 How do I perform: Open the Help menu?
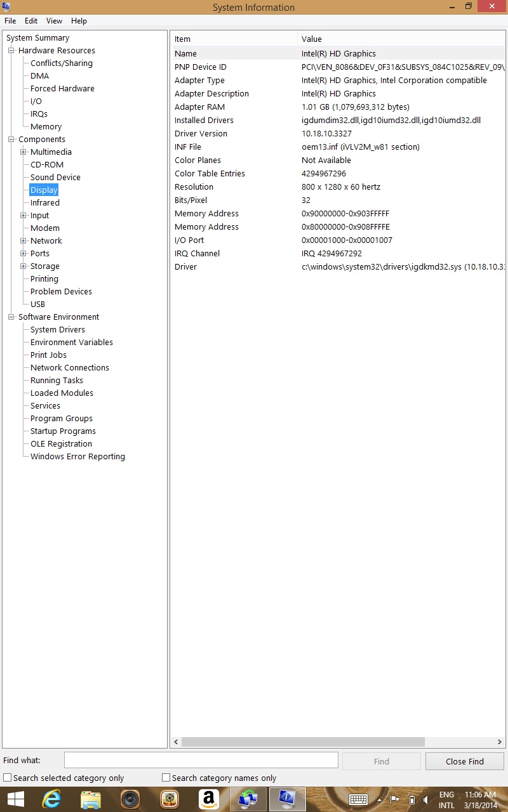point(79,21)
